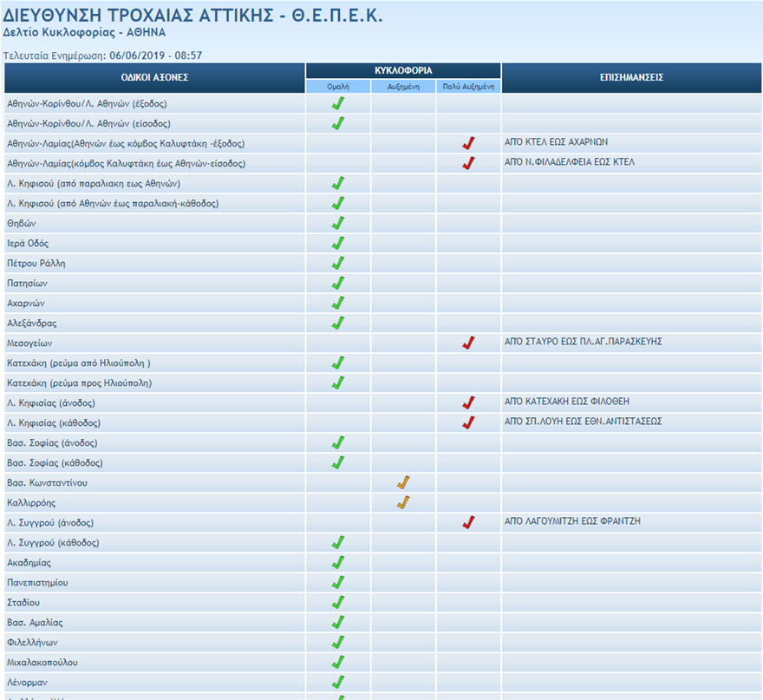
Task: Click red checkmark for Λ. Κηφισίας (κάθοδος)
Action: pos(468,422)
